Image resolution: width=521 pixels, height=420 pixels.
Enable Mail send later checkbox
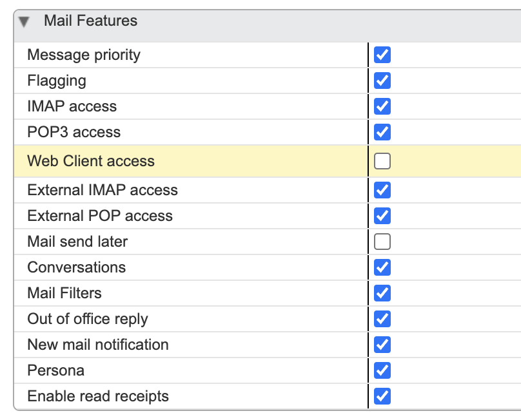pos(382,242)
